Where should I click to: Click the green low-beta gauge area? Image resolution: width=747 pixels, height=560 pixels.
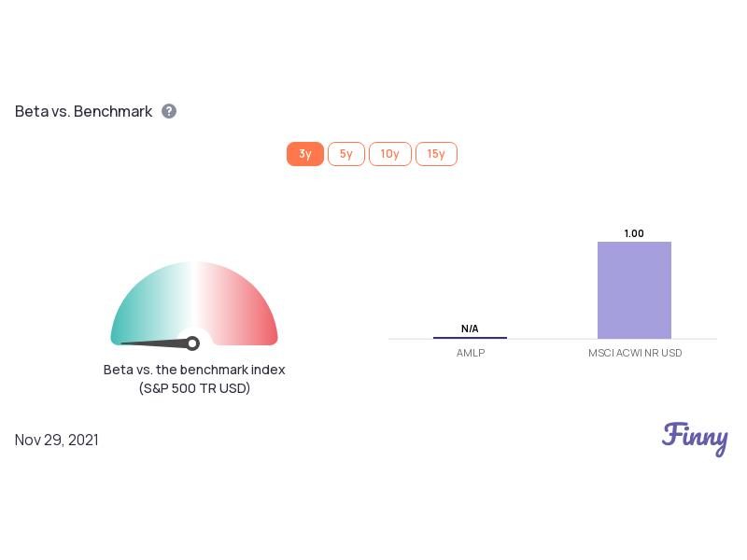[143, 305]
